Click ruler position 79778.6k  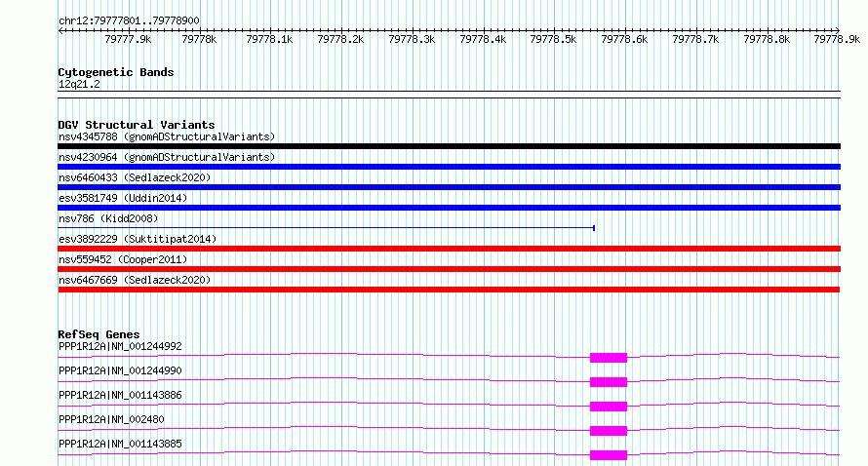(624, 39)
